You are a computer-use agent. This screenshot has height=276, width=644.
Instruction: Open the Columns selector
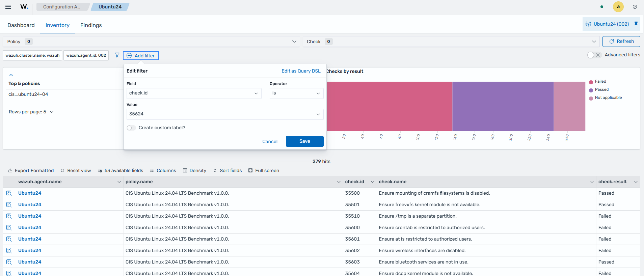pos(163,170)
